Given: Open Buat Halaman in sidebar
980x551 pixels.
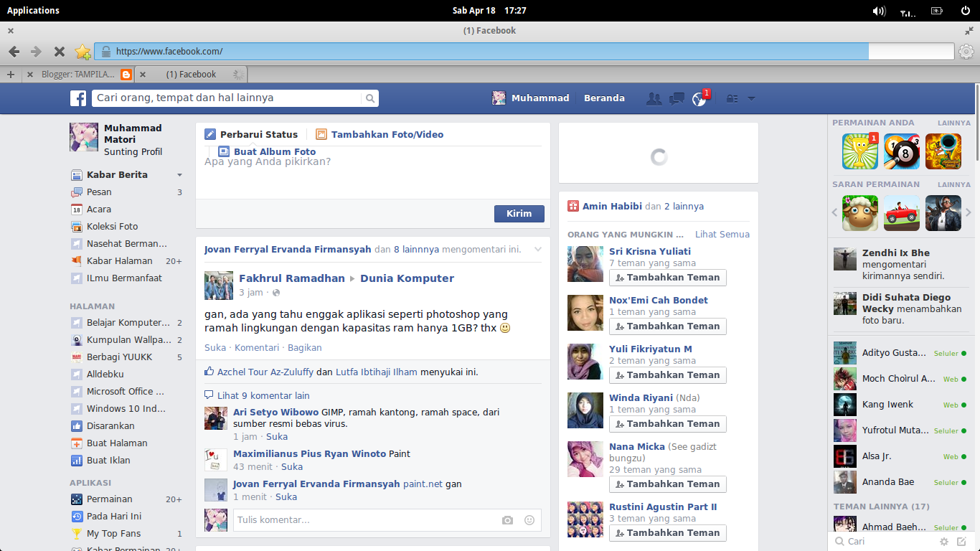Looking at the screenshot, I should click(x=117, y=443).
